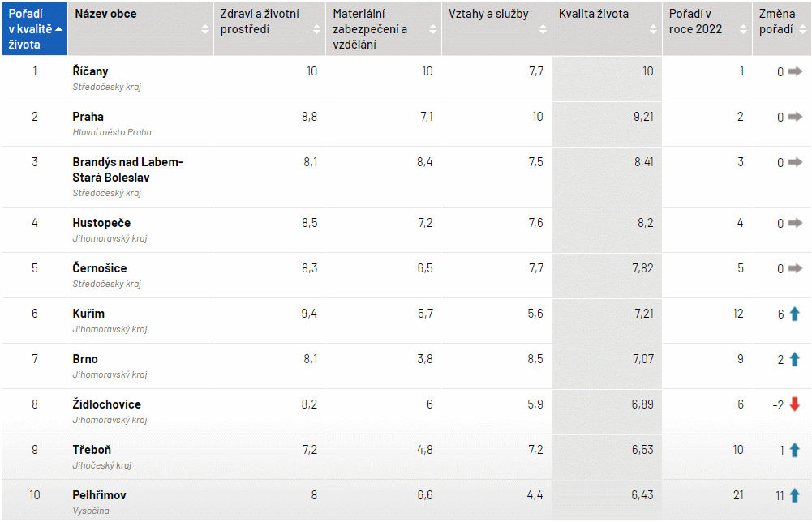Sort by Název obce column arrows
812x522 pixels.
tap(205, 29)
